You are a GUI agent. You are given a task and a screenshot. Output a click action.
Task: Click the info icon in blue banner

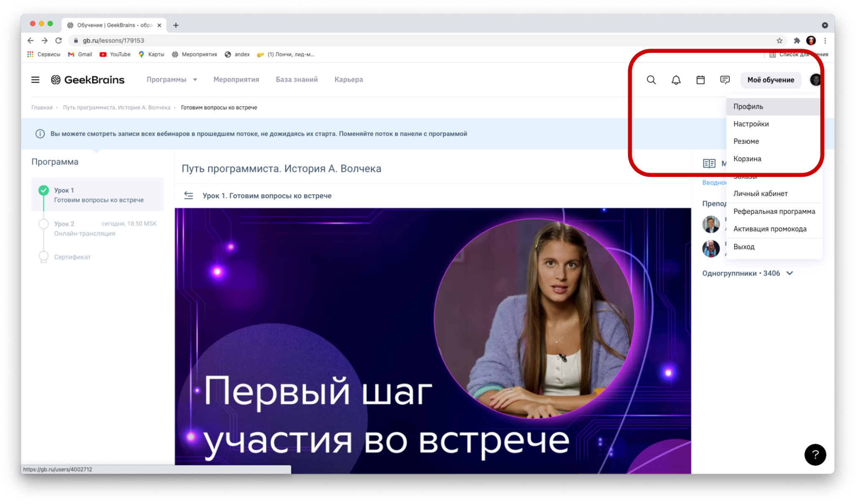coord(40,134)
